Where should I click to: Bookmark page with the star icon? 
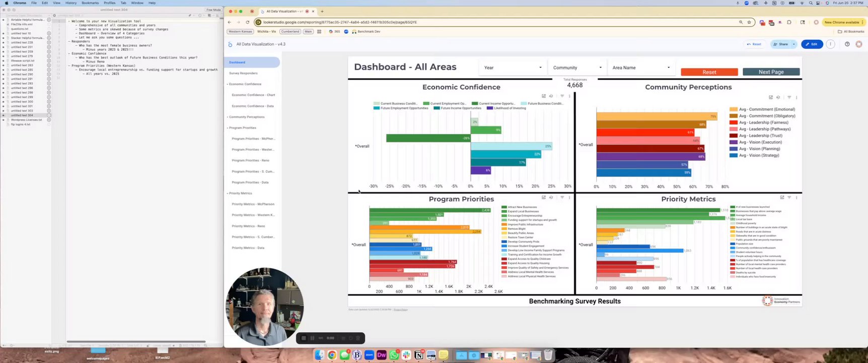click(749, 22)
